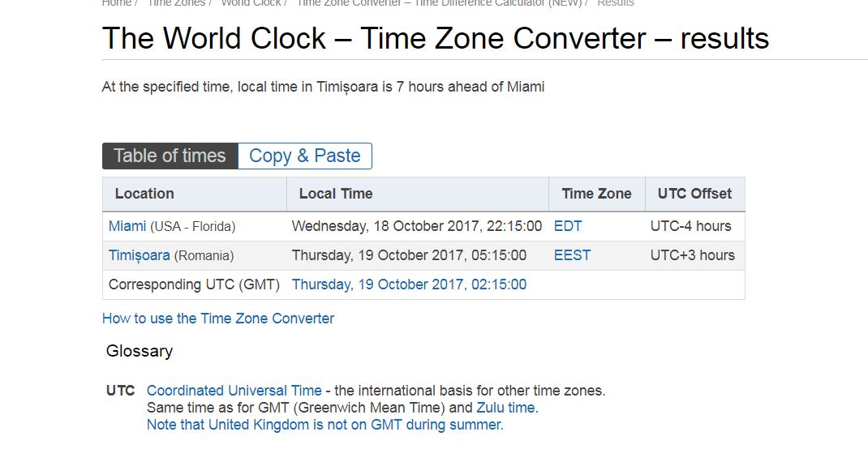868x449 pixels.
Task: Open the Copy & Paste tab
Action: coord(304,156)
